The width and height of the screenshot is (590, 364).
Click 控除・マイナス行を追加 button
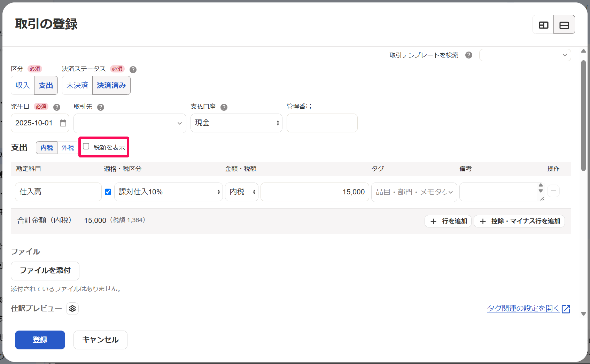pos(519,221)
